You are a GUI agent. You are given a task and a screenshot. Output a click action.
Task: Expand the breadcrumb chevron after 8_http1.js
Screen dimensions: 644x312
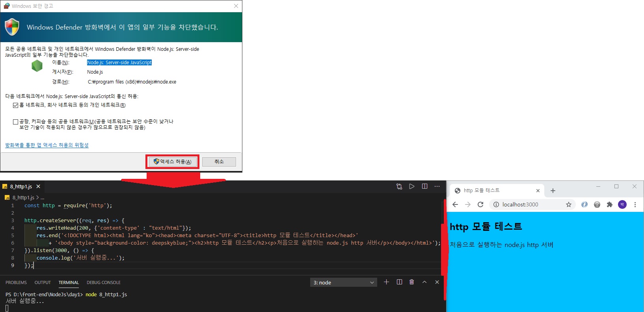click(37, 197)
